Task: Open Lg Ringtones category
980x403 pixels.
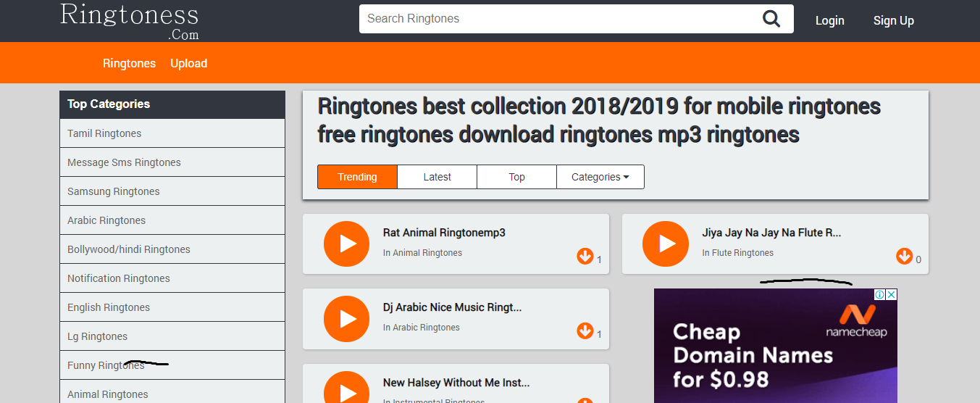Action: (172, 336)
